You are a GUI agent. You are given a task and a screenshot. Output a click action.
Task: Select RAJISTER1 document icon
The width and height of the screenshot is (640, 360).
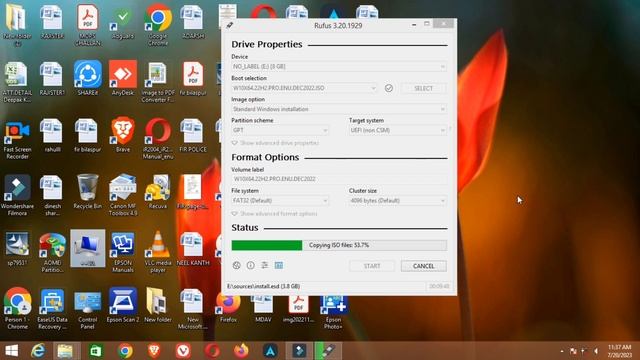coord(52,78)
